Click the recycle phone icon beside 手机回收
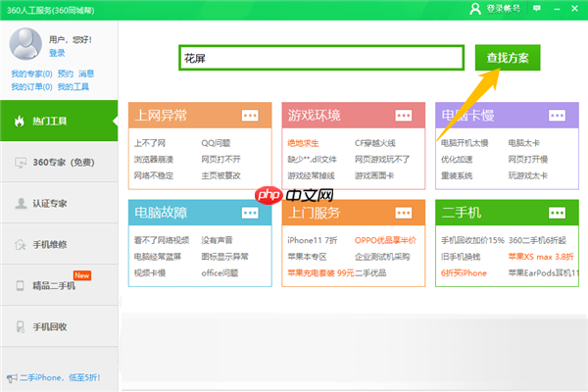Image resolution: width=588 pixels, height=392 pixels. tap(21, 326)
